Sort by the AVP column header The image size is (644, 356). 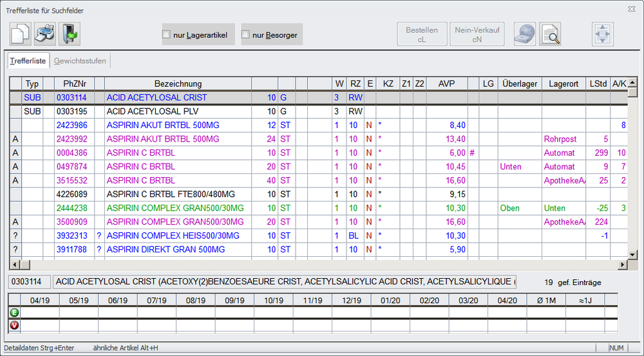(446, 84)
